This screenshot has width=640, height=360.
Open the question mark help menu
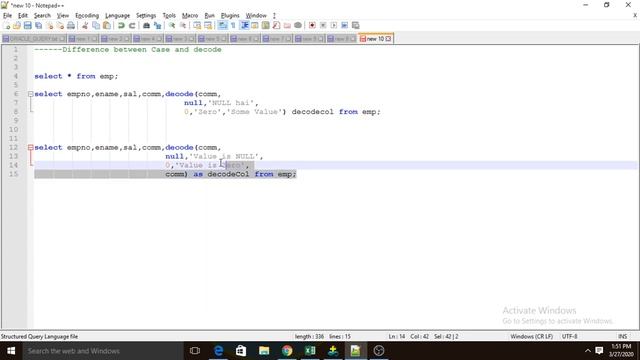(x=274, y=16)
